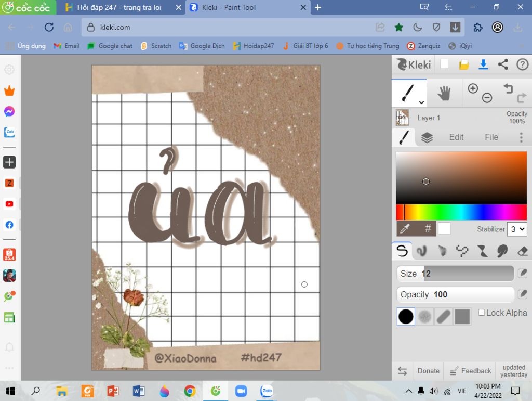
Task: Click the Layer 1 thumbnail
Action: coord(402,118)
